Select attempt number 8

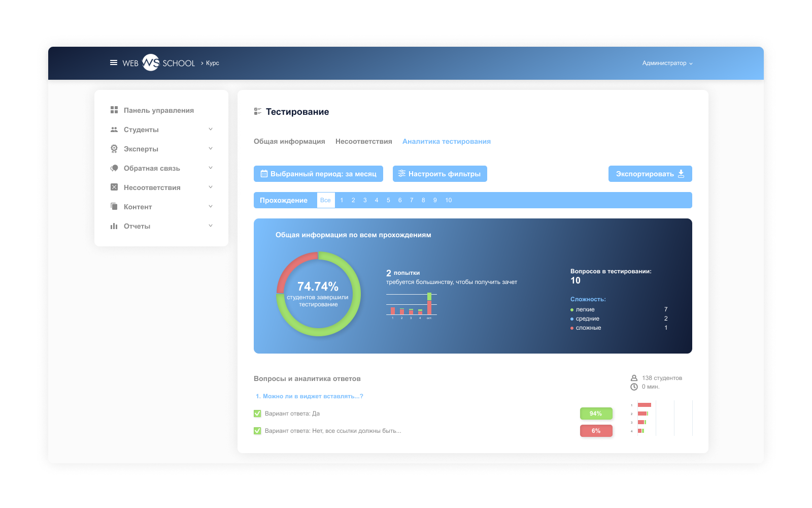tap(423, 200)
